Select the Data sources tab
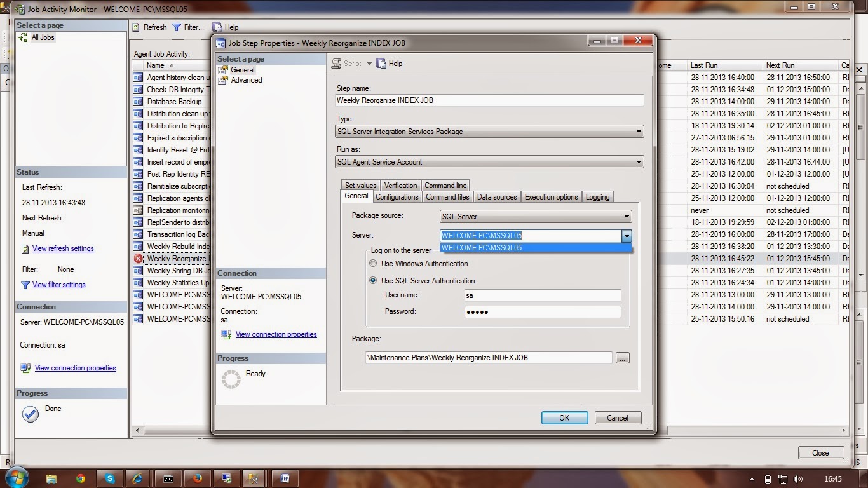Image resolution: width=868 pixels, height=488 pixels. coord(496,197)
